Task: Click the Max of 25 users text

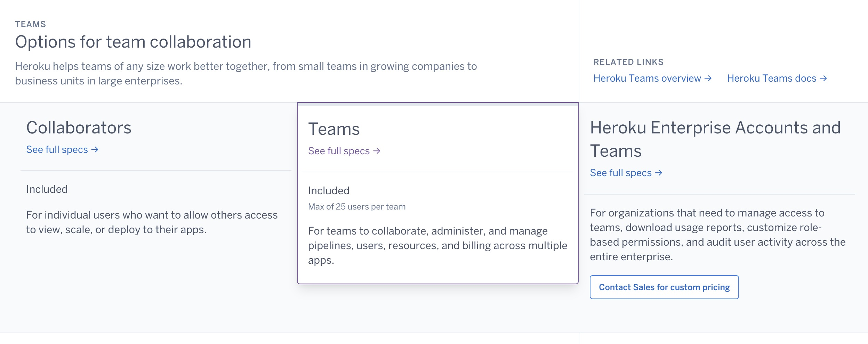Action: tap(357, 206)
